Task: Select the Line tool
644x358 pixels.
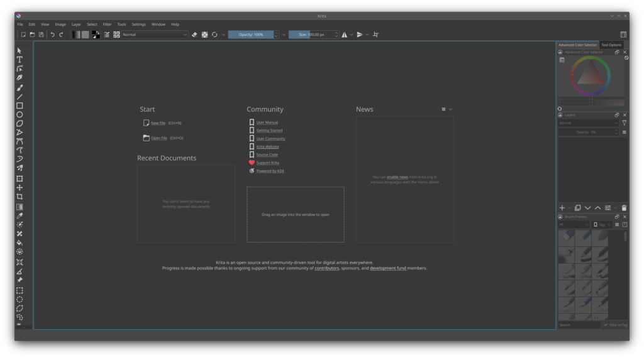Action: click(19, 97)
